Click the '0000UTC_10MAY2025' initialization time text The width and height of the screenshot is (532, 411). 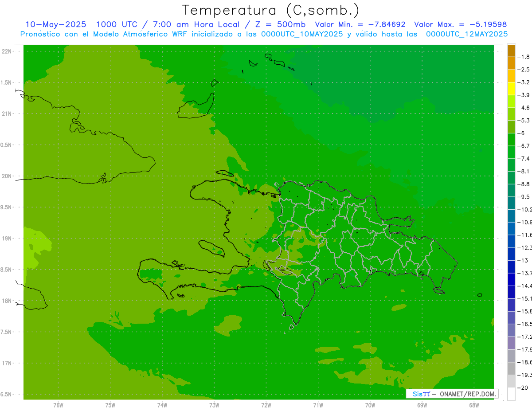tap(302, 34)
